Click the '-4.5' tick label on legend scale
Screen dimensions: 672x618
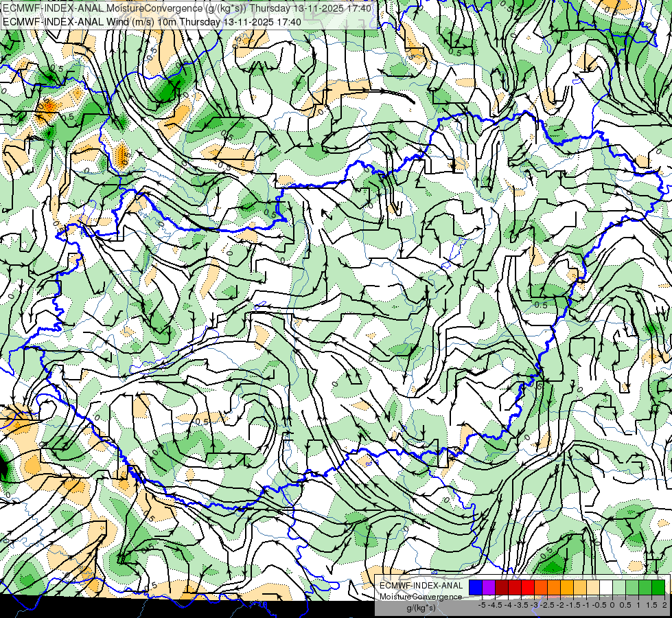[x=495, y=605]
